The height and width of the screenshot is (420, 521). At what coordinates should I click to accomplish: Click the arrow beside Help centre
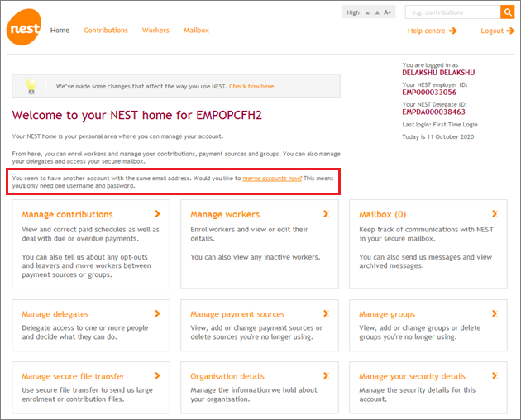(x=452, y=31)
